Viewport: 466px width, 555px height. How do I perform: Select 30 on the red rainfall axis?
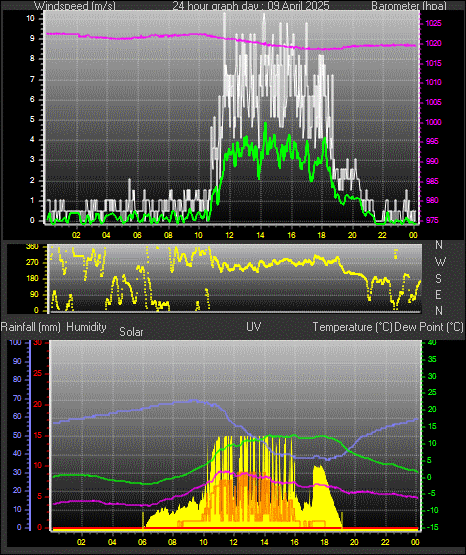(x=38, y=343)
